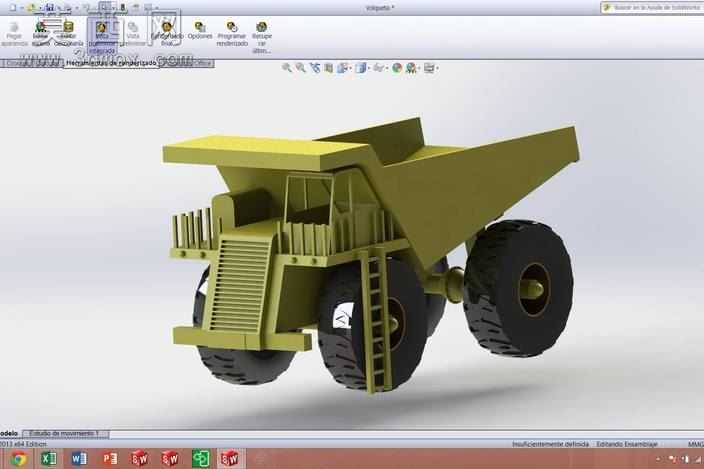Viewport: 704px width, 469px height.
Task: Click the Apply scene icon
Action: coord(412,68)
